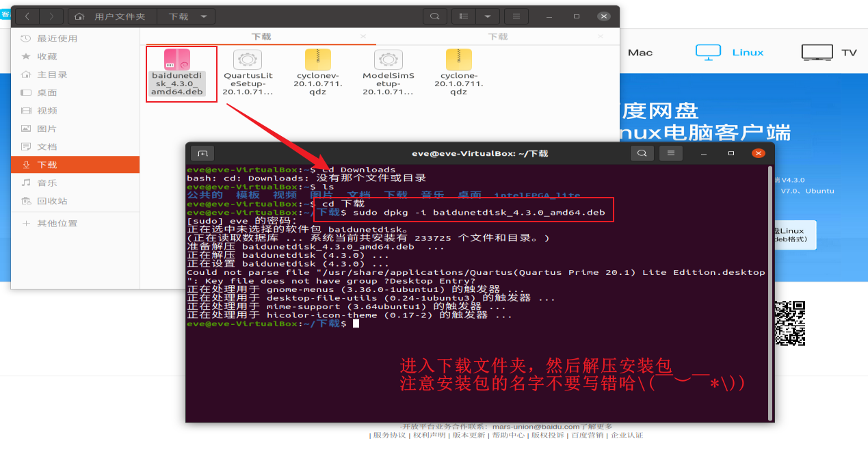Click the mars-union@baidu.com contact text

[x=536, y=427]
